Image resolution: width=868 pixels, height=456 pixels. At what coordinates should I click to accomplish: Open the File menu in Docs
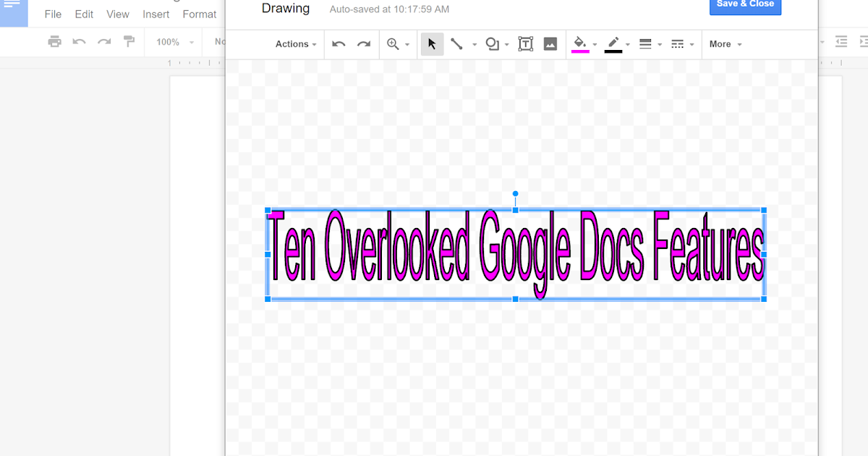coord(53,14)
